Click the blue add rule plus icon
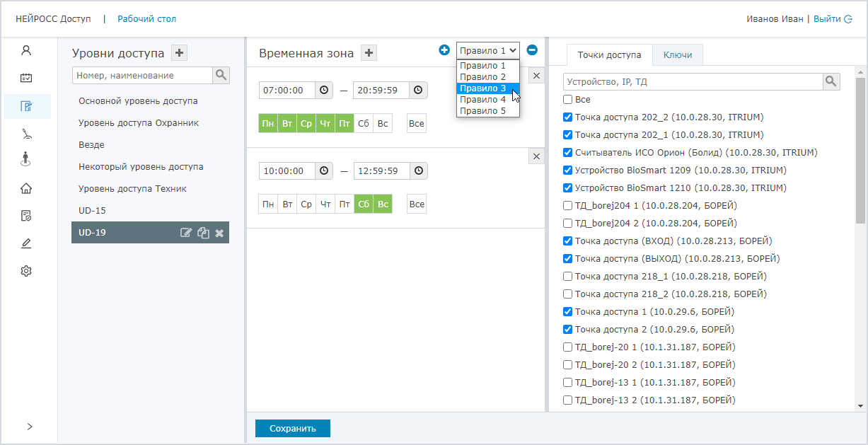This screenshot has height=445, width=868. click(444, 50)
